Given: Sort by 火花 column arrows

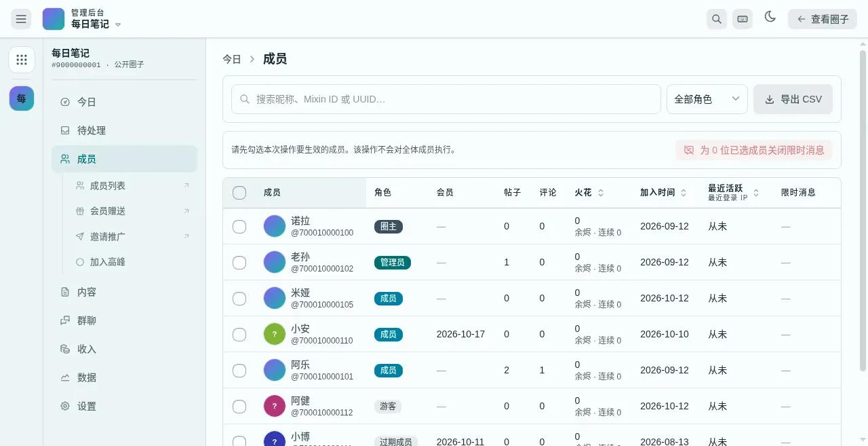Looking at the screenshot, I should pyautogui.click(x=600, y=193).
